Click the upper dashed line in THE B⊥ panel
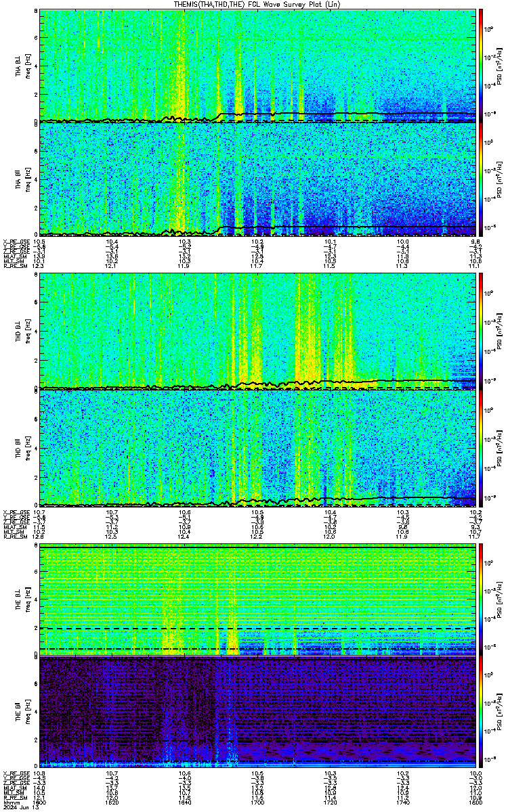 coord(257,628)
